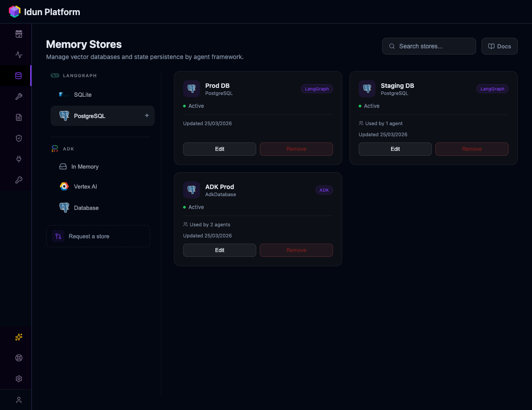Screen dimensions: 532x410
Task: Click the Staging DB card title
Action: [397, 86]
